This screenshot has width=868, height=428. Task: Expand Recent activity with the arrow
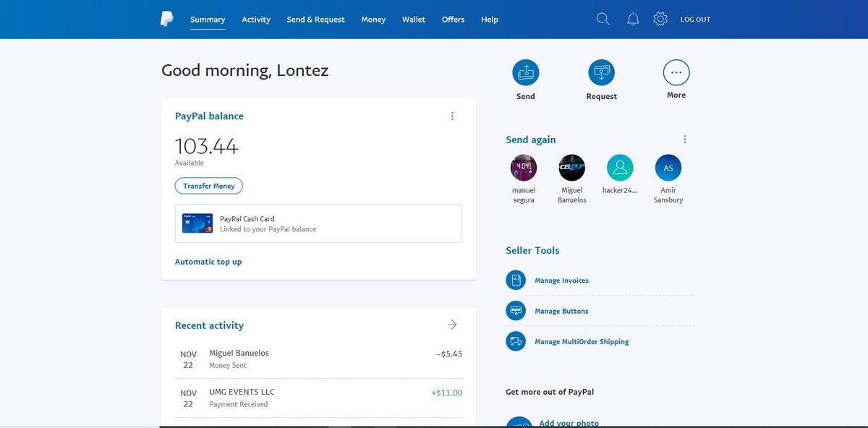pos(451,325)
